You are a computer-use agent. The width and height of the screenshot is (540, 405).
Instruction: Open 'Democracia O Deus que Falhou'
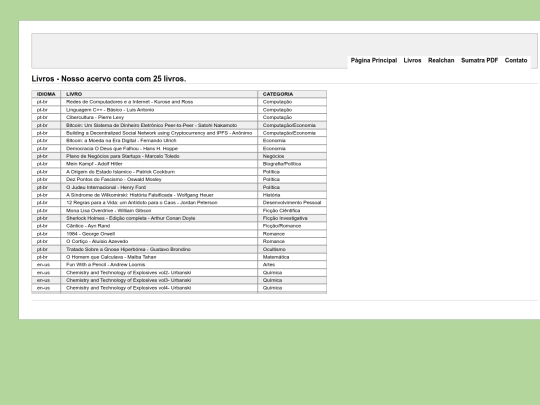(x=122, y=148)
